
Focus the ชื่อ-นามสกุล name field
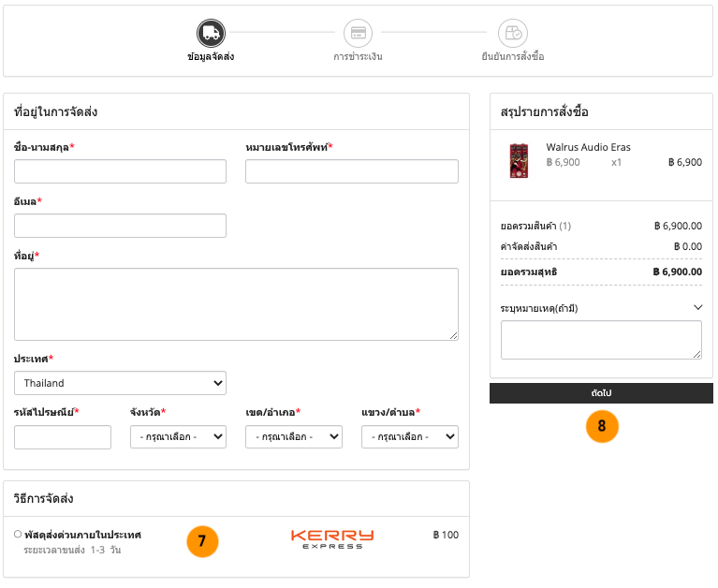click(x=120, y=171)
